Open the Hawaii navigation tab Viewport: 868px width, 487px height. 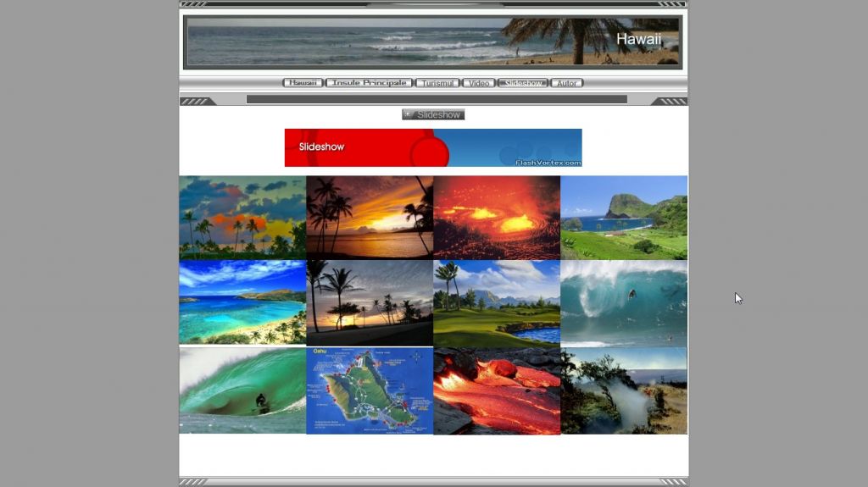coord(302,83)
